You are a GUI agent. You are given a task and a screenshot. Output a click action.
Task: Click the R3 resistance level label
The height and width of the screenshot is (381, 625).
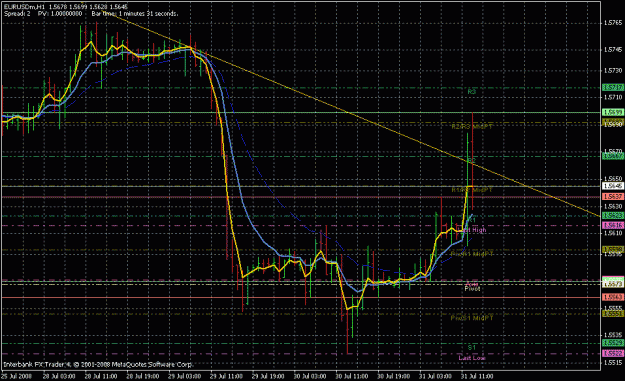click(x=472, y=92)
